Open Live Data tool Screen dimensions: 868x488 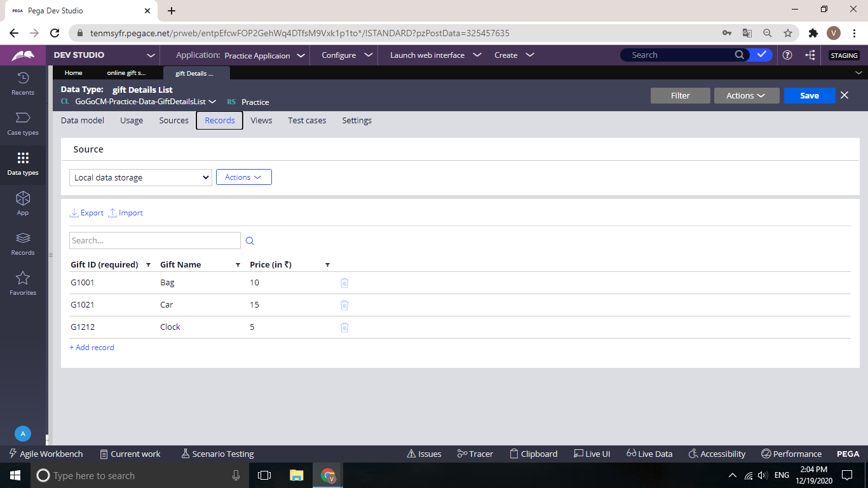click(x=649, y=454)
